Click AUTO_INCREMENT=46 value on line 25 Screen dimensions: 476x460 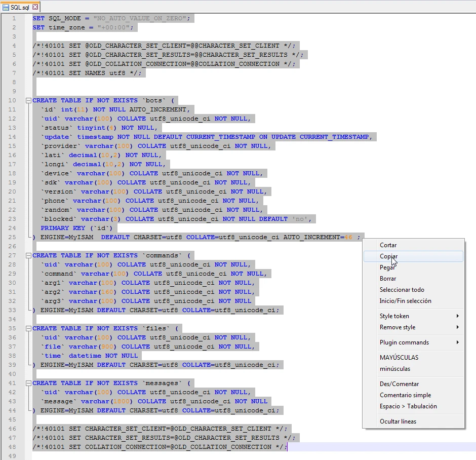pos(318,238)
